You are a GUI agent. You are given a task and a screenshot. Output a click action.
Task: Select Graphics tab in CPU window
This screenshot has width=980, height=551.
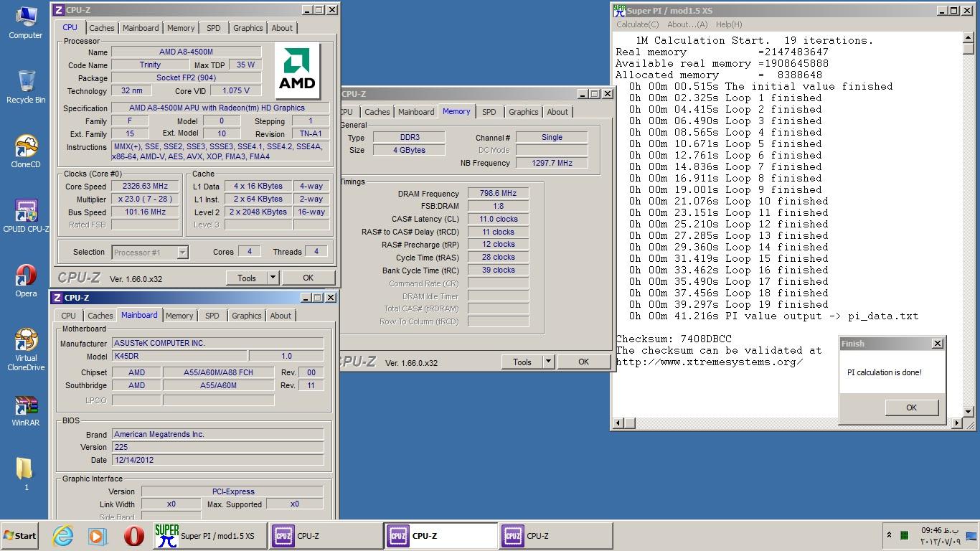(x=248, y=28)
